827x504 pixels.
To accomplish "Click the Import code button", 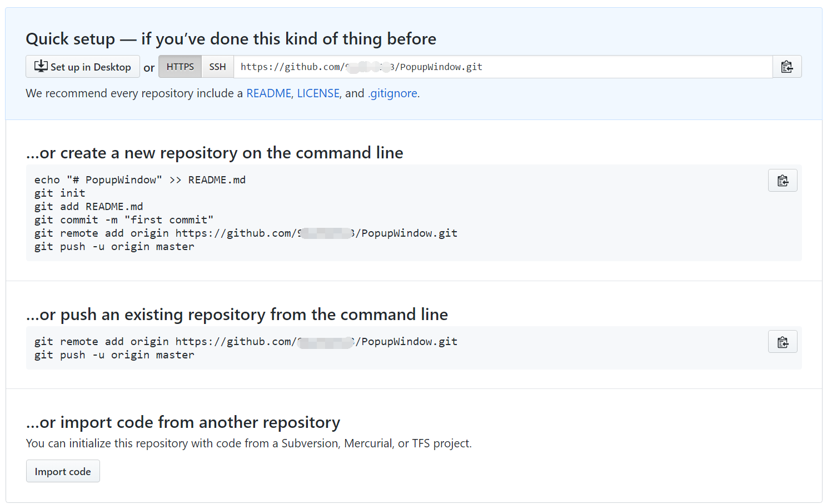I will tap(63, 471).
